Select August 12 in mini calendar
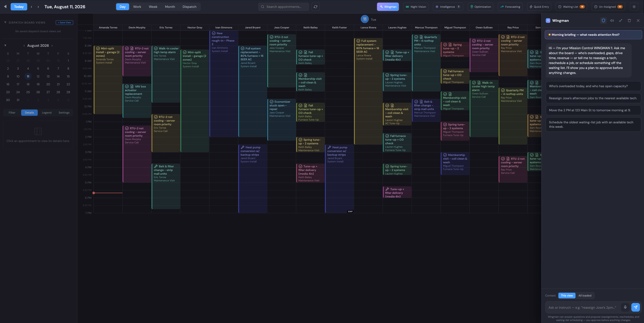The width and height of the screenshot is (644, 323). click(x=38, y=76)
